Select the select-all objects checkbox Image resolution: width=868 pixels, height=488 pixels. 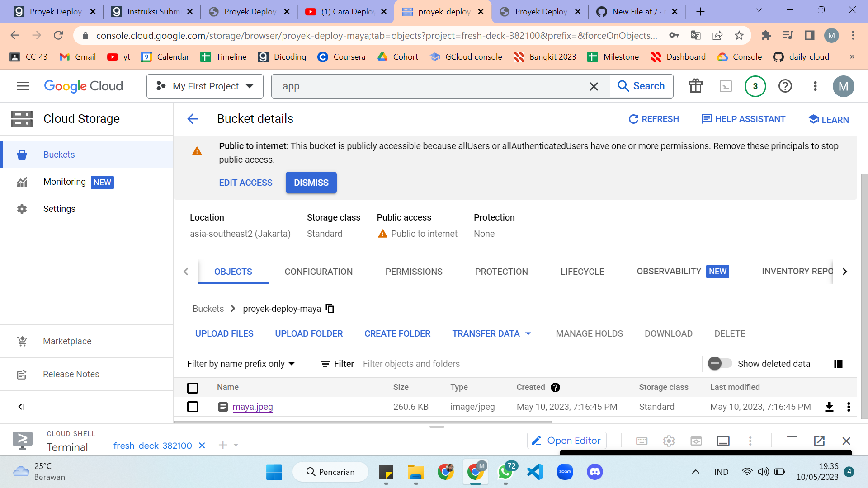(x=192, y=388)
